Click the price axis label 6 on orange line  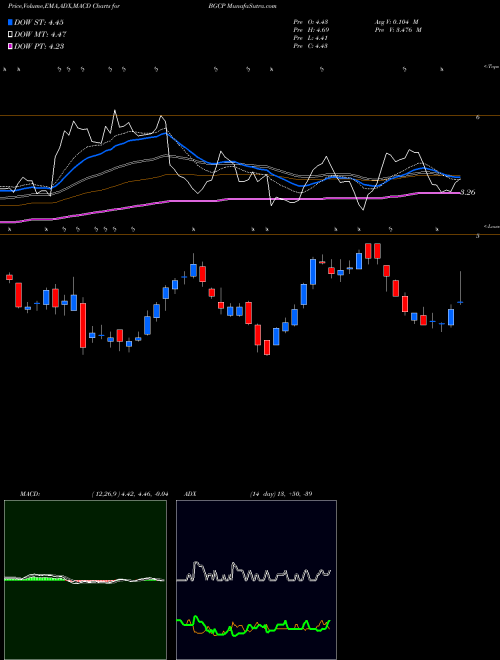(x=477, y=117)
